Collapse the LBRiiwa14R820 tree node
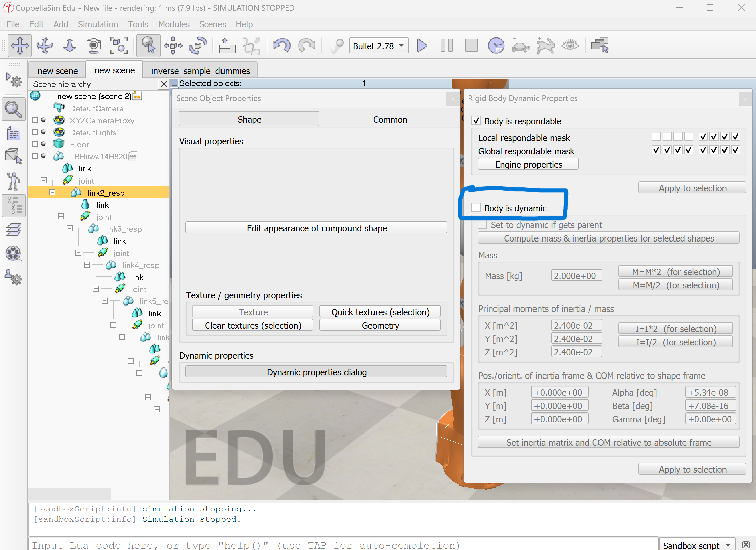This screenshot has height=550, width=756. click(35, 156)
